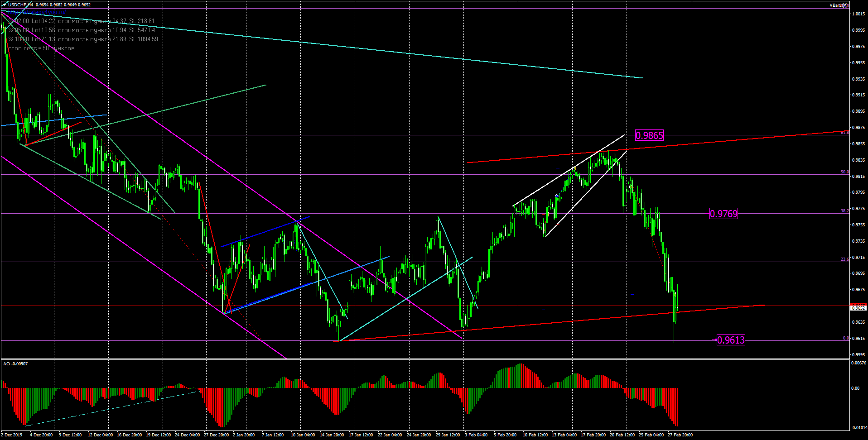Click the AO zero level 0.00 label
868x440 pixels.
click(x=855, y=388)
